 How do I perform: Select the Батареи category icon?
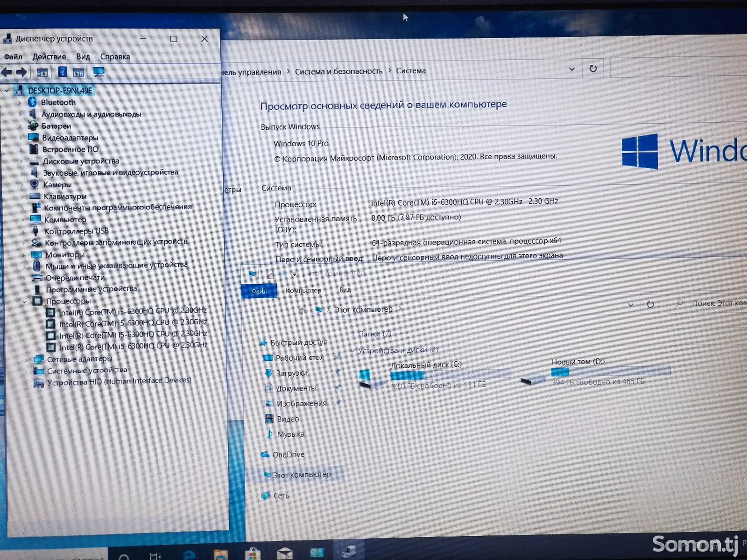pyautogui.click(x=33, y=126)
